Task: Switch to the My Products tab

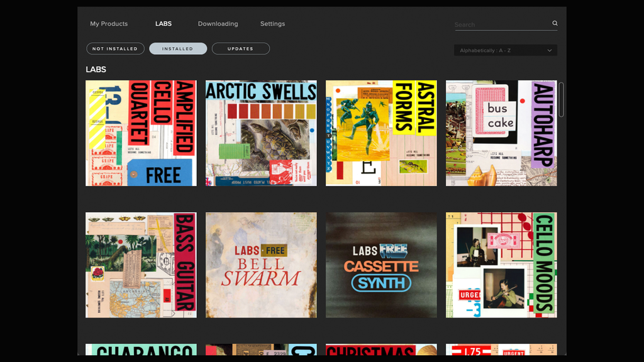Action: (x=109, y=23)
